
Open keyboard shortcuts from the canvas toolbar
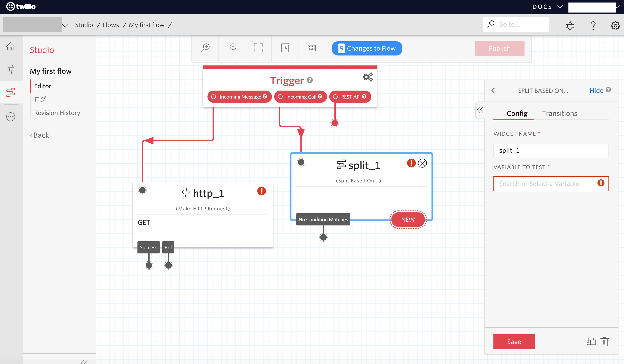[x=311, y=48]
